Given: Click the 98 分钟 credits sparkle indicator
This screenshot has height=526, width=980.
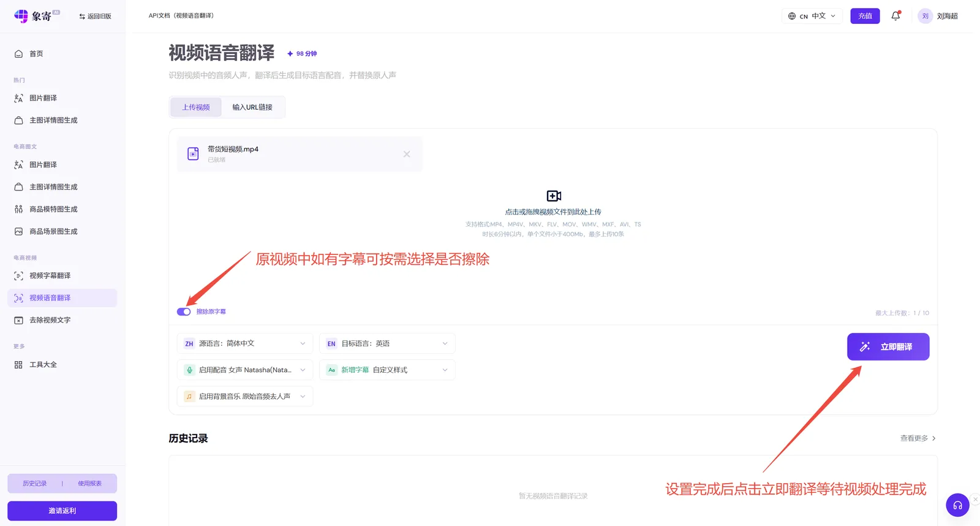Looking at the screenshot, I should (x=302, y=54).
